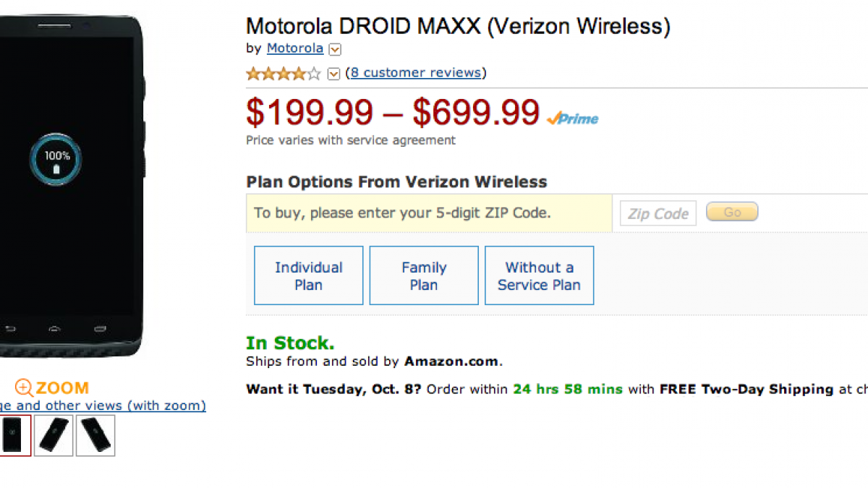This screenshot has height=488, width=868.
Task: Show the second angled phone thumbnail
Action: coord(54,435)
